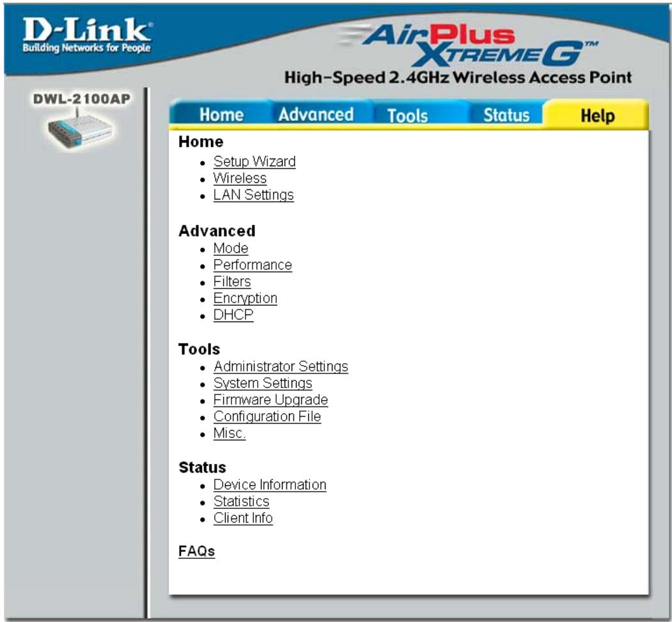This screenshot has width=672, height=622.
Task: Open System Settings help topic
Action: click(263, 384)
